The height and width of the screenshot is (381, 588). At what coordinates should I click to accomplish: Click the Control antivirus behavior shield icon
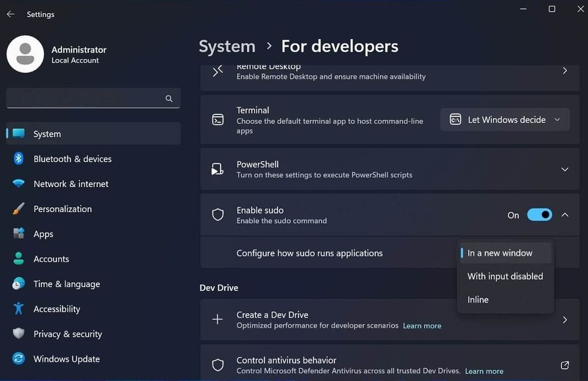[x=218, y=365]
